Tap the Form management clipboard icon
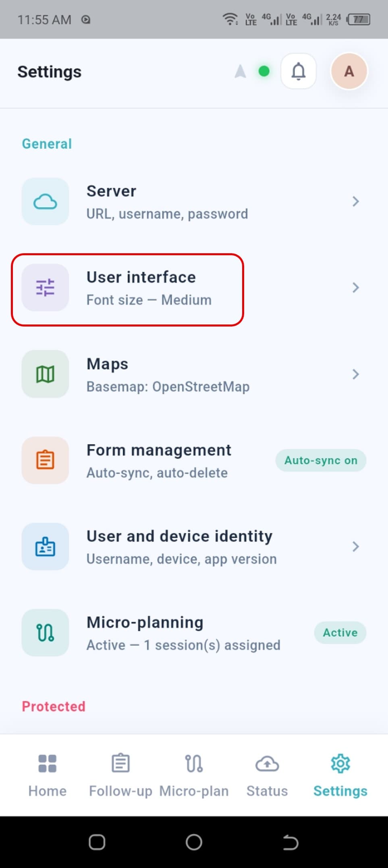 coord(45,460)
